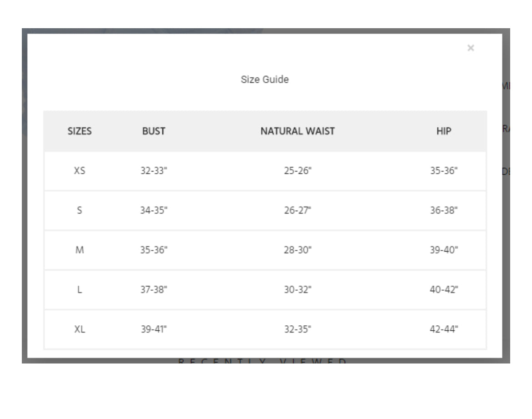This screenshot has width=532, height=419.
Task: Select the HIP column header
Action: coord(444,131)
